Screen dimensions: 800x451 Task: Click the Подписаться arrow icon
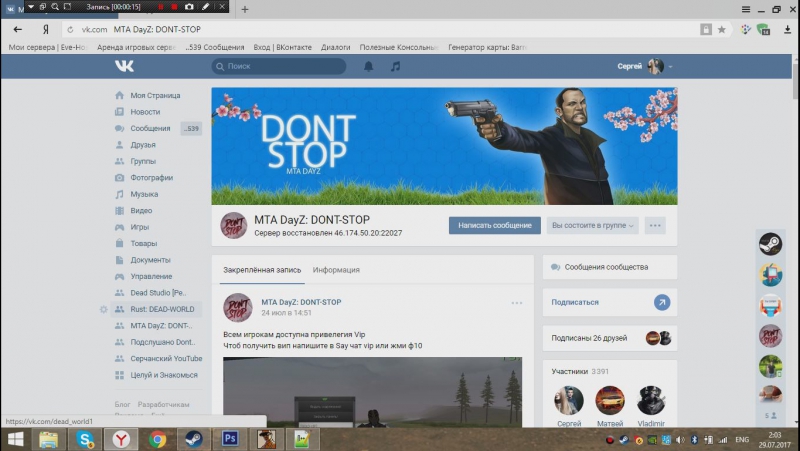(662, 303)
